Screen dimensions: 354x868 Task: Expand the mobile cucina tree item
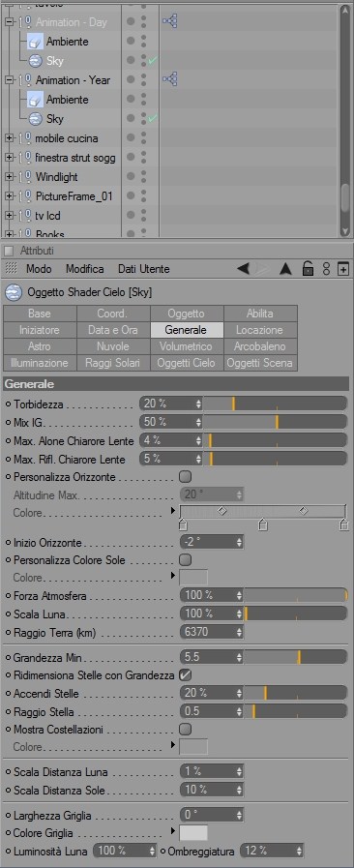[x=9, y=138]
